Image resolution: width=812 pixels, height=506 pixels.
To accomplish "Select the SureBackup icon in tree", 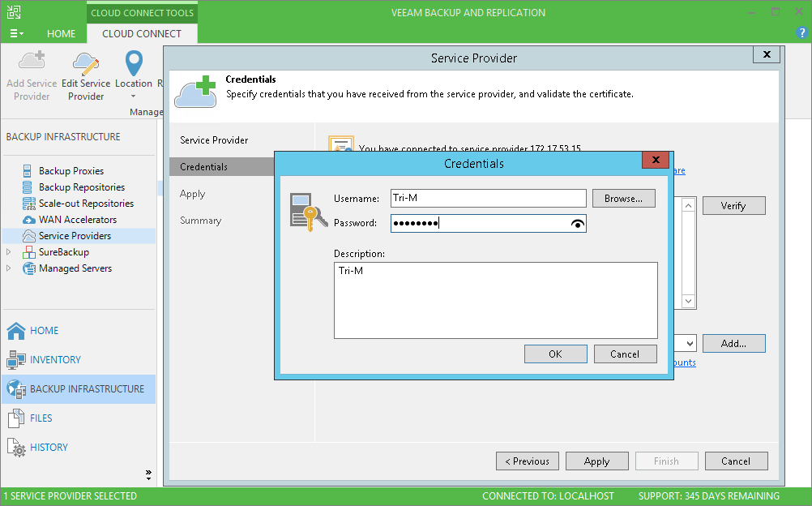I will (x=29, y=252).
